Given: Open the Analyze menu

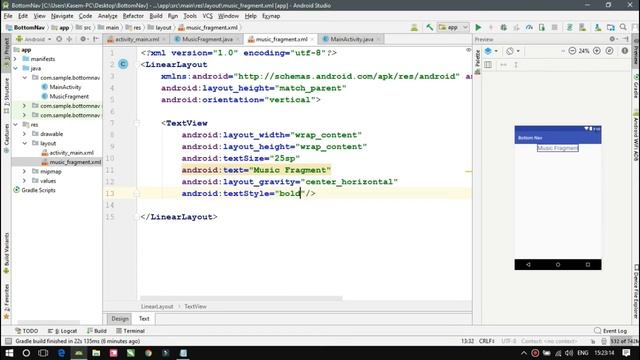Looking at the screenshot, I should pyautogui.click(x=107, y=16).
